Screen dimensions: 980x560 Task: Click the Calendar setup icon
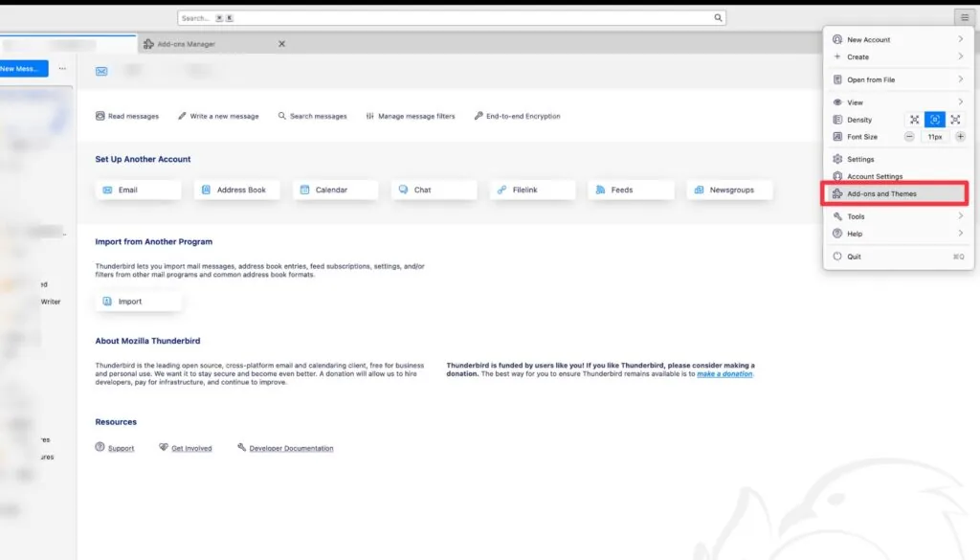(x=305, y=190)
